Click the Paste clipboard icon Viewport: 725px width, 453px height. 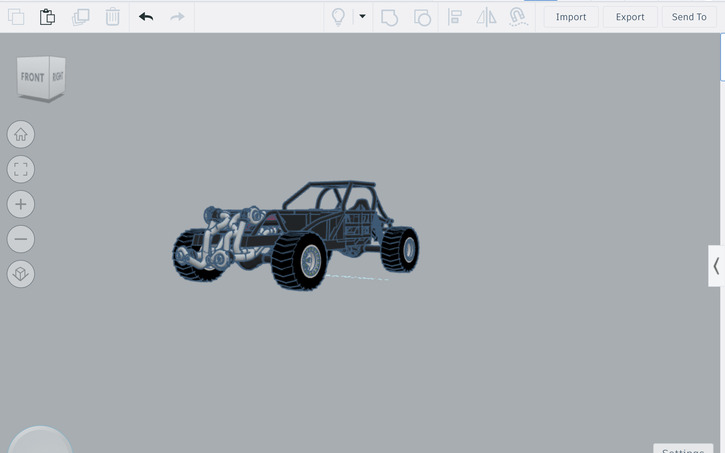point(47,17)
